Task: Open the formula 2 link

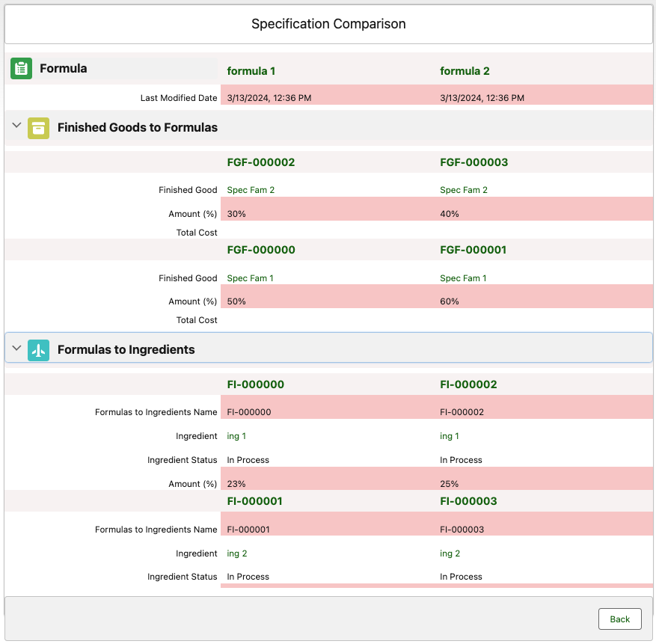Action: coord(465,71)
